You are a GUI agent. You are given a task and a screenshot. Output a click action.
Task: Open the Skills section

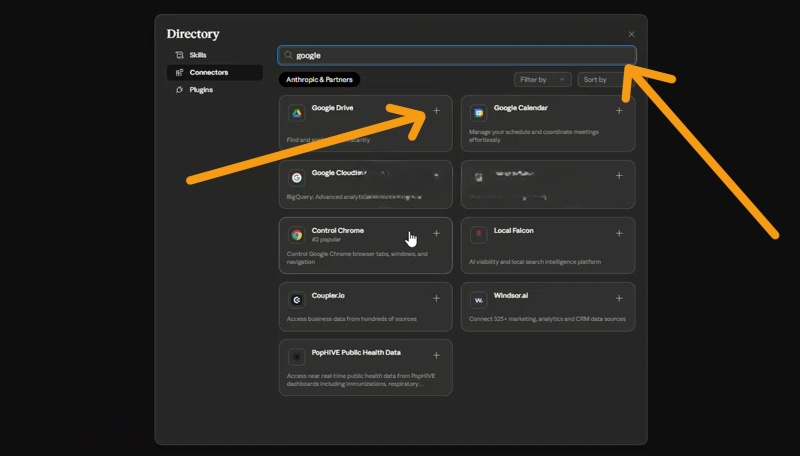pyautogui.click(x=214, y=55)
